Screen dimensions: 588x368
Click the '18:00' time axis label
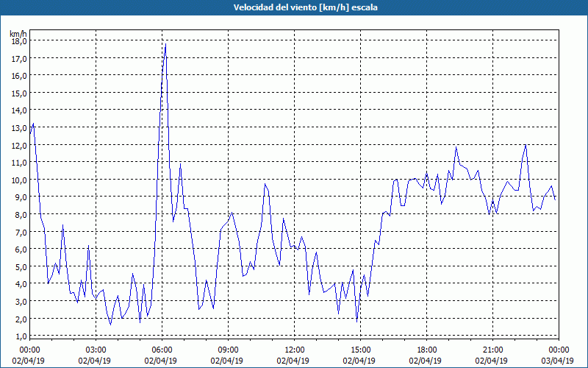tap(427, 350)
